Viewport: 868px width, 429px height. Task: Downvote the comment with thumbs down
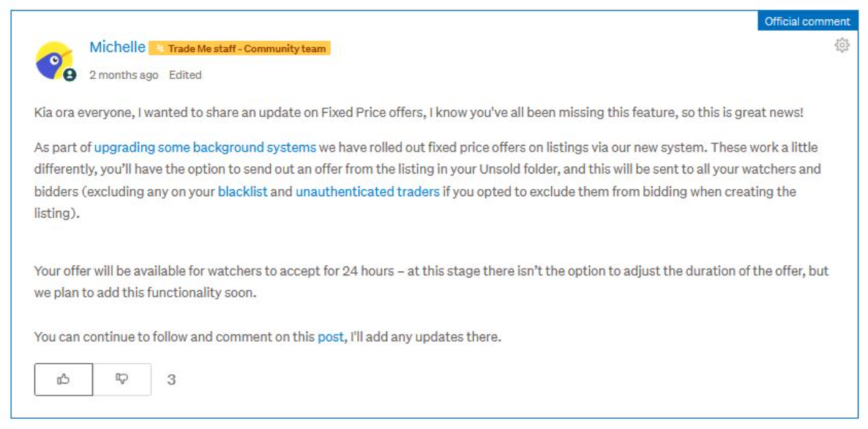pyautogui.click(x=122, y=379)
